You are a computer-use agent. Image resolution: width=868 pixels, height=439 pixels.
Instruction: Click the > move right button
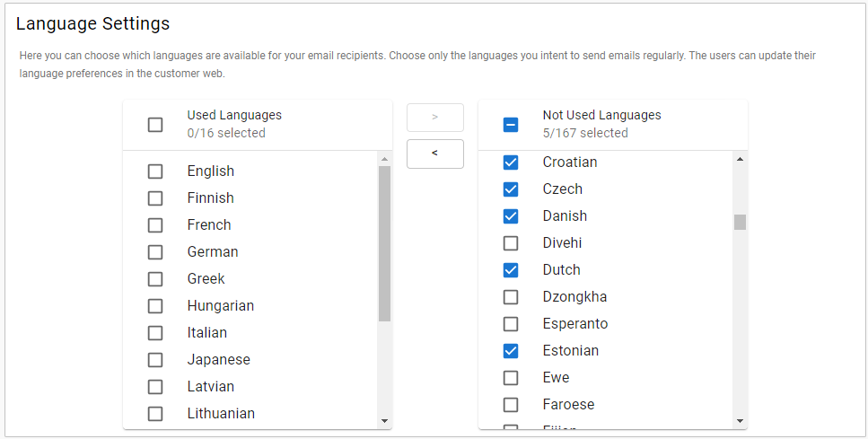point(434,118)
